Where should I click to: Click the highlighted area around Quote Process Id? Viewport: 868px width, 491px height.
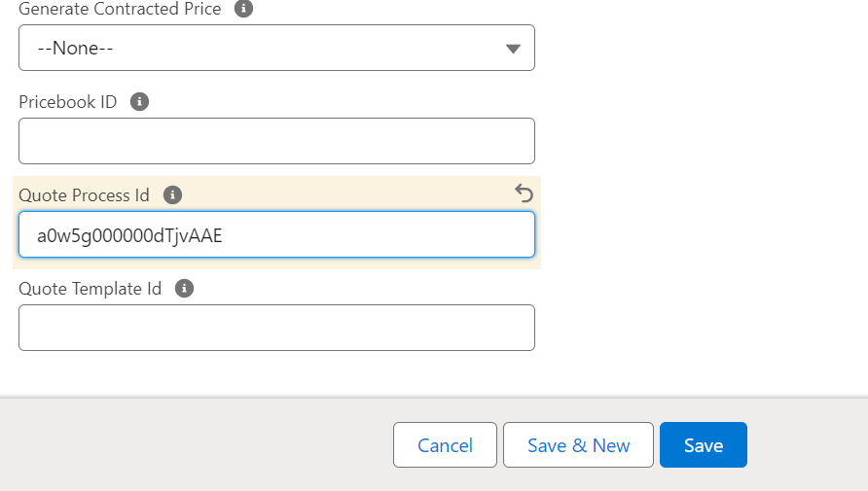(x=341, y=193)
